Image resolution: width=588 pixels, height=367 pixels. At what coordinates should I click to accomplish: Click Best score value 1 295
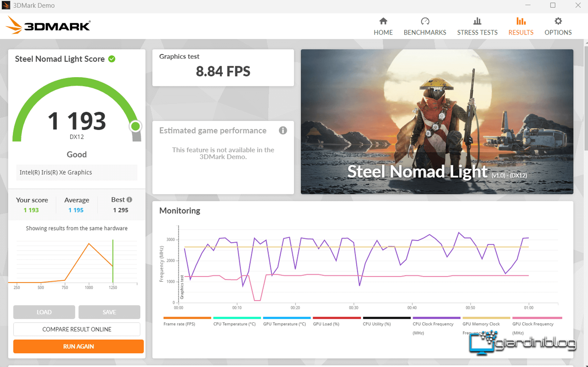pos(121,210)
